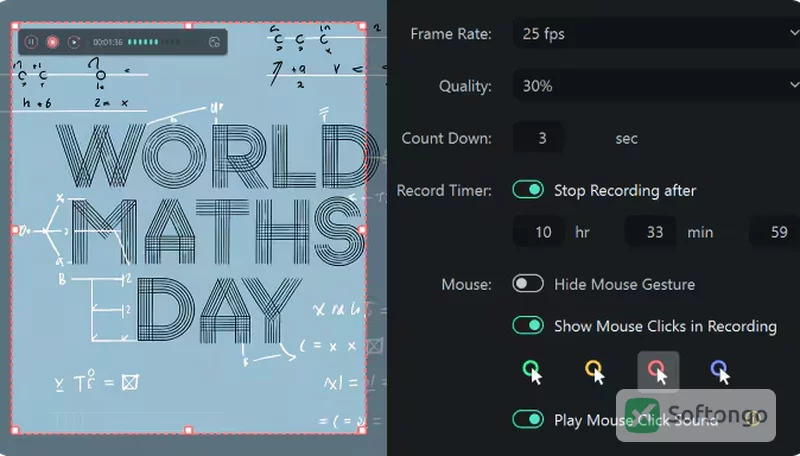Expand the Quality dropdown showing 30%
The height and width of the screenshot is (456, 800).
pyautogui.click(x=656, y=86)
